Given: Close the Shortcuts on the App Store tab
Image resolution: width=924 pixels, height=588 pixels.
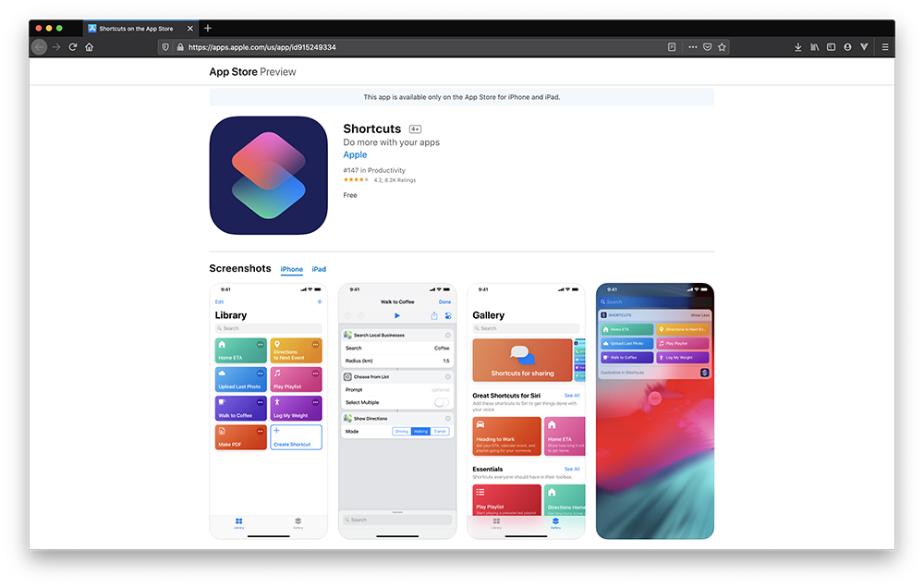Looking at the screenshot, I should point(189,29).
